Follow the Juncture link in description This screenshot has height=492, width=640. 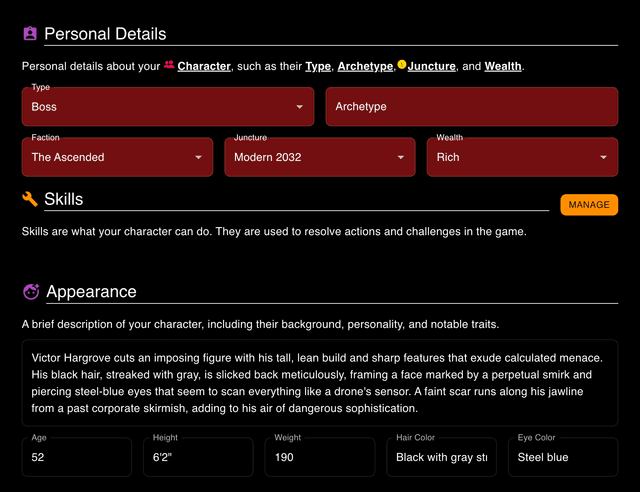(431, 67)
